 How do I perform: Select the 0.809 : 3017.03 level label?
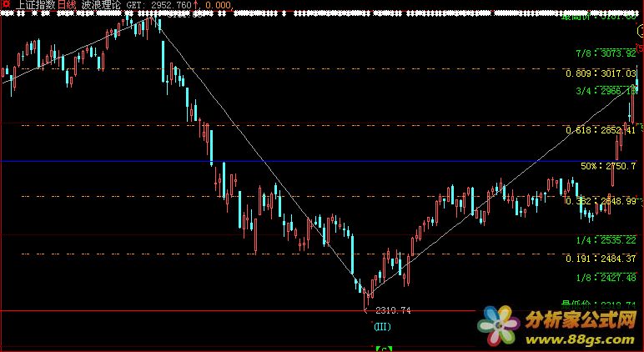[x=601, y=74]
